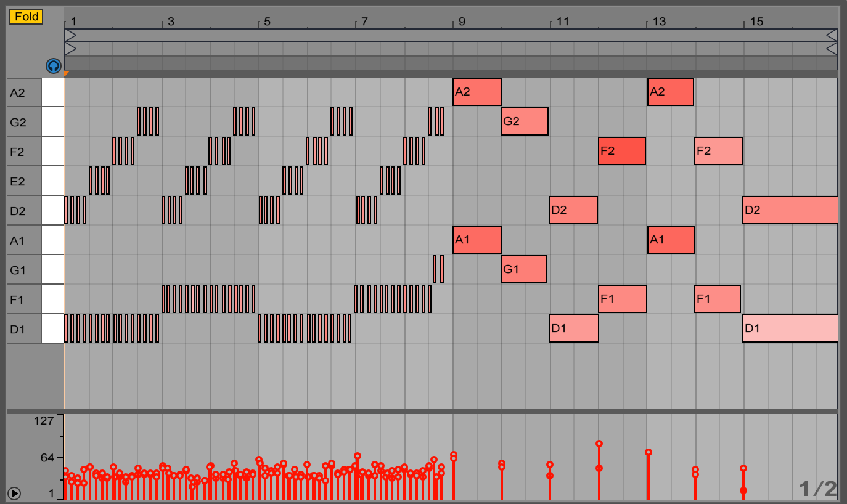This screenshot has width=847, height=504.
Task: Click the E2 piano key
Action: [53, 181]
